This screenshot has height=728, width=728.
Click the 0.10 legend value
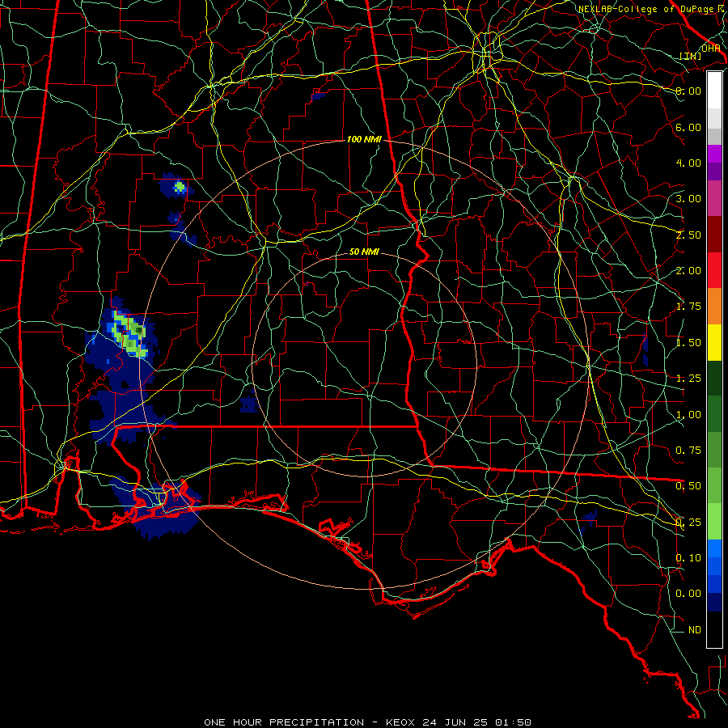[x=688, y=558]
